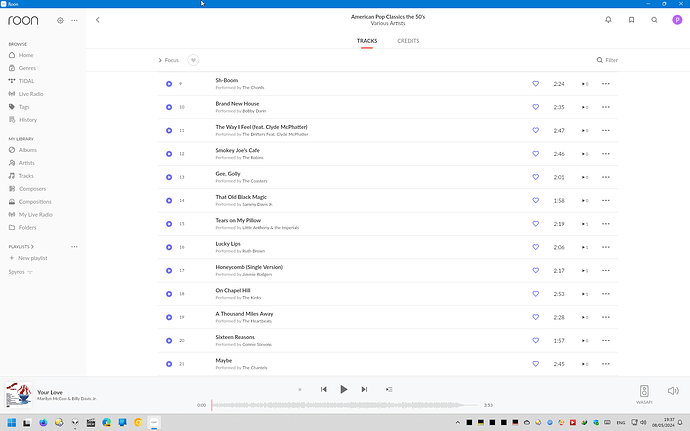Open artist link Sammy Davis Jr.
Image resolution: width=690 pixels, height=431 pixels.
[x=257, y=204]
